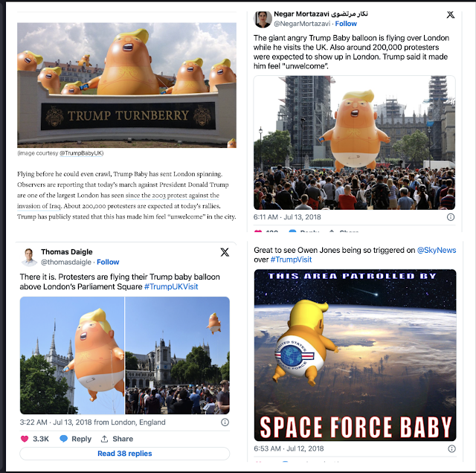Follow @thomasdaigle

pyautogui.click(x=108, y=262)
